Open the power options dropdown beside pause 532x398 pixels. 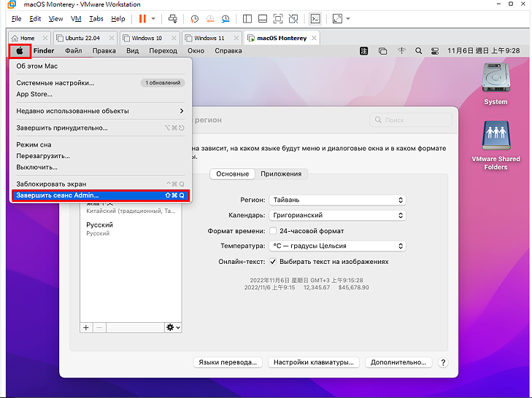pos(153,19)
